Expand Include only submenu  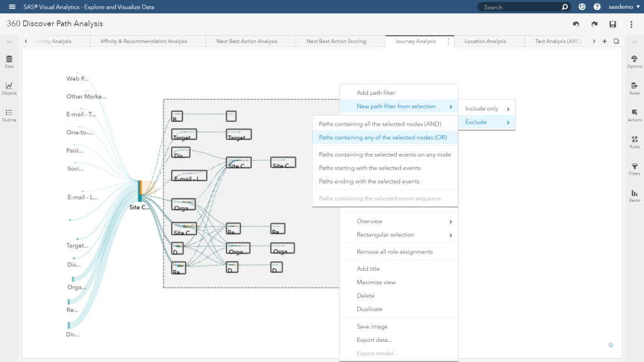487,109
